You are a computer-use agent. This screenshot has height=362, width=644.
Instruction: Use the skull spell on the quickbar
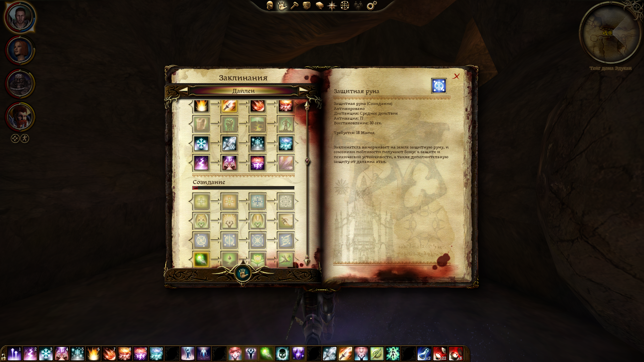tap(282, 354)
